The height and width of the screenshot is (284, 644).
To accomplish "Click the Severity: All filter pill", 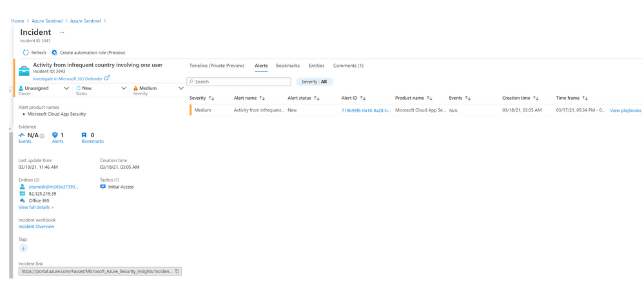I will [x=315, y=82].
